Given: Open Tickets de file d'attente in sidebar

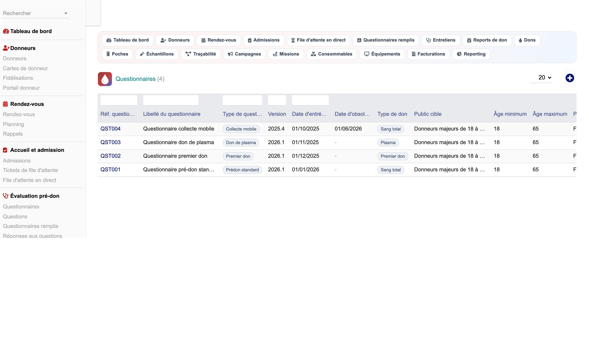Looking at the screenshot, I should (x=30, y=170).
